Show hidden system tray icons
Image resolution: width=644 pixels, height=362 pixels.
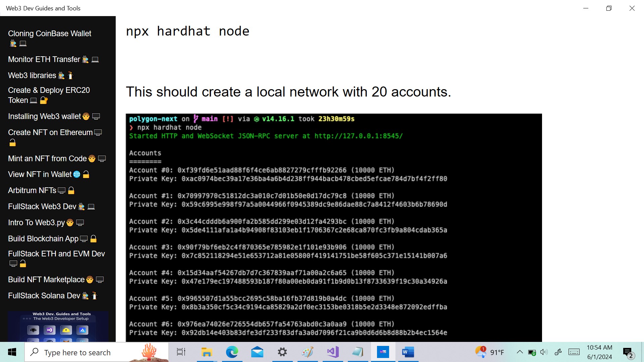pyautogui.click(x=520, y=352)
